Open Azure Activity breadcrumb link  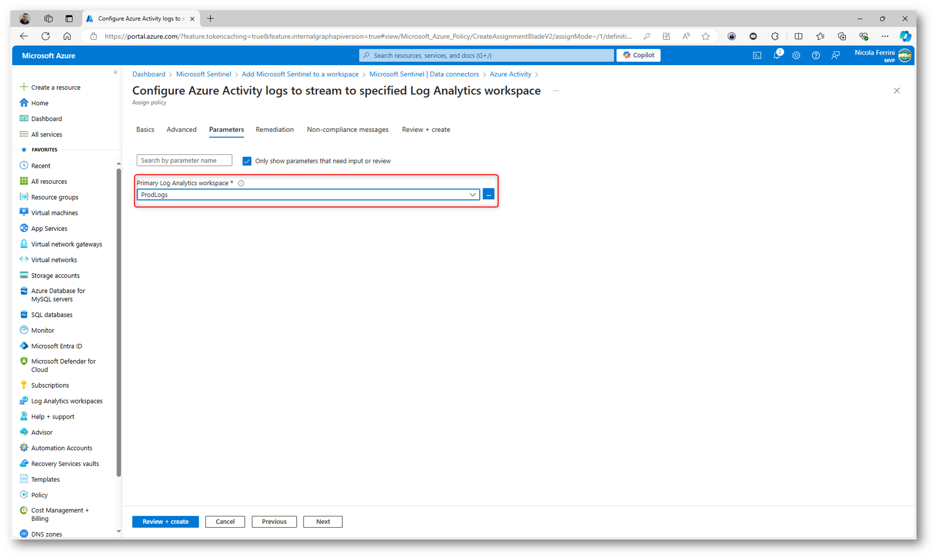click(510, 74)
